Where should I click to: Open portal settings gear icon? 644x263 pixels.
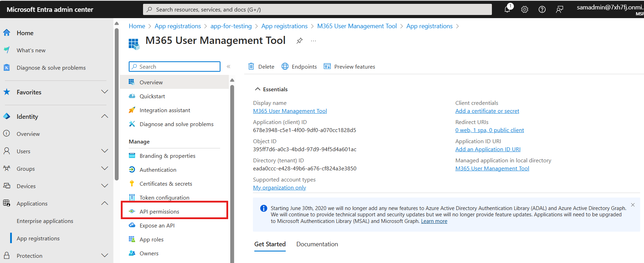point(525,9)
